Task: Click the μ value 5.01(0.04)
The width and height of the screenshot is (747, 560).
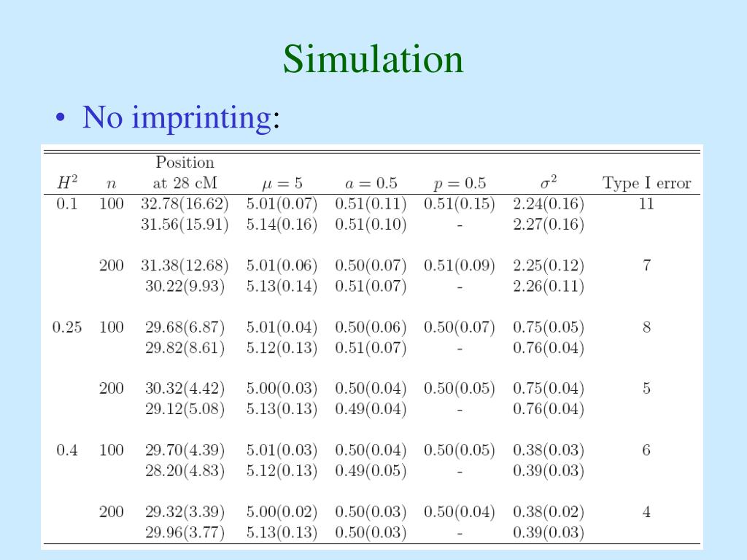Action: pos(282,327)
